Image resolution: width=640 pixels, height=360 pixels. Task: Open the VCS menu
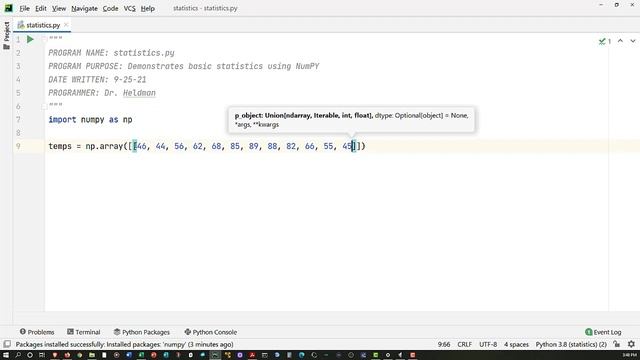point(129,8)
